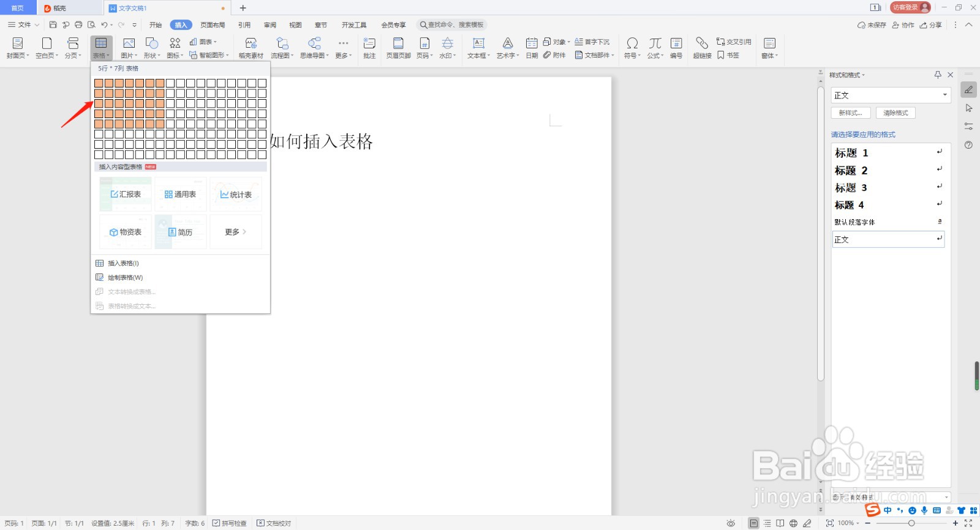Insert the date (日期)

[x=532, y=48]
